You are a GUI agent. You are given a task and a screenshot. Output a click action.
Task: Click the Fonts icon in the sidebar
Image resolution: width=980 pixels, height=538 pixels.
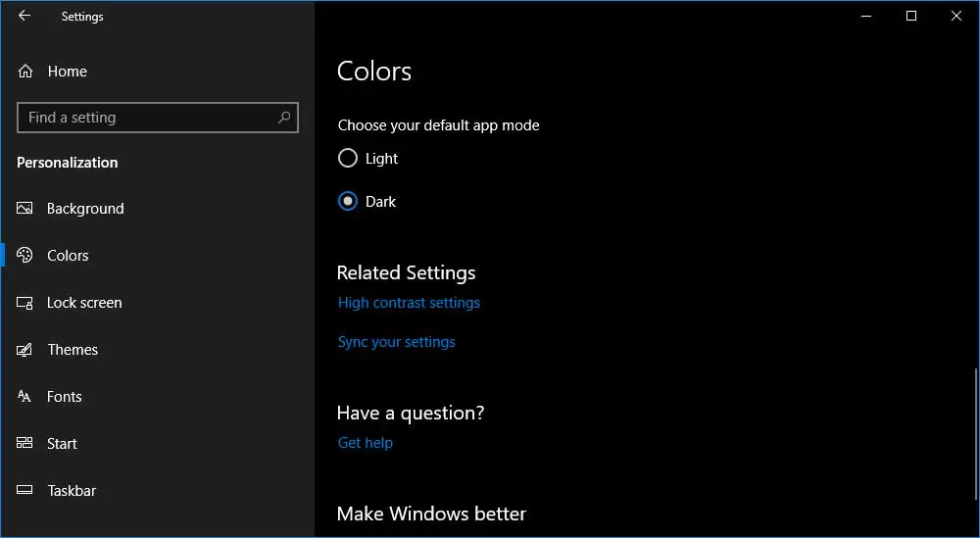click(x=25, y=397)
